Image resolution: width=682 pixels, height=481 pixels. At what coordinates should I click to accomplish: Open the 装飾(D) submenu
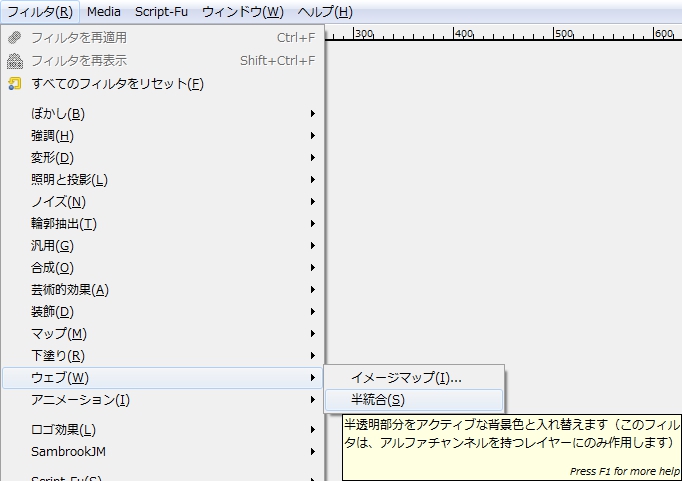pos(163,312)
